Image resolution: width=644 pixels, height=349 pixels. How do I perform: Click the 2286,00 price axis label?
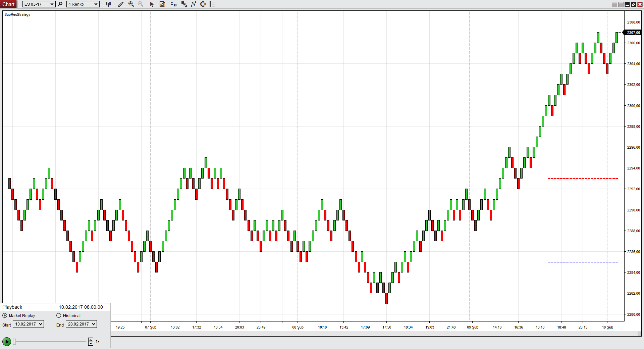tap(634, 252)
